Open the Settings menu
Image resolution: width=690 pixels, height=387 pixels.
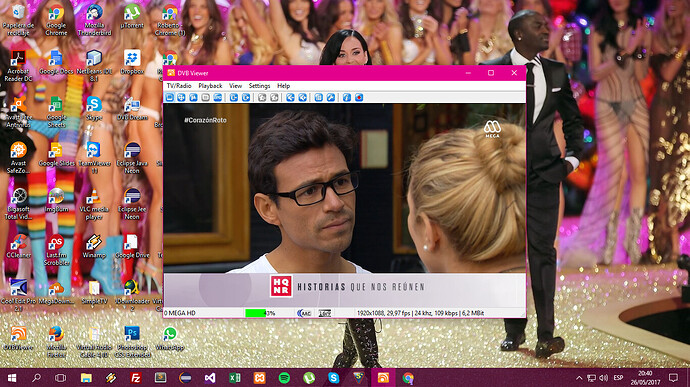pos(259,85)
